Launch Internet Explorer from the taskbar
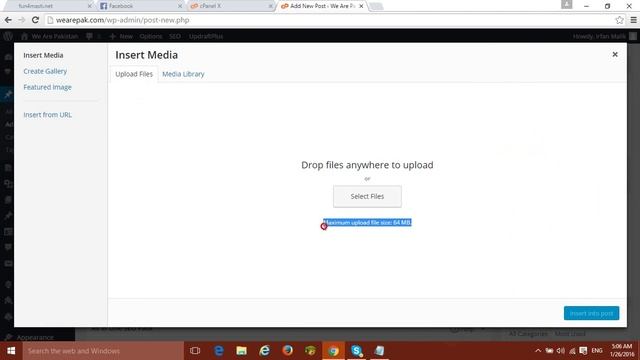The width and height of the screenshot is (640, 360). click(x=264, y=351)
